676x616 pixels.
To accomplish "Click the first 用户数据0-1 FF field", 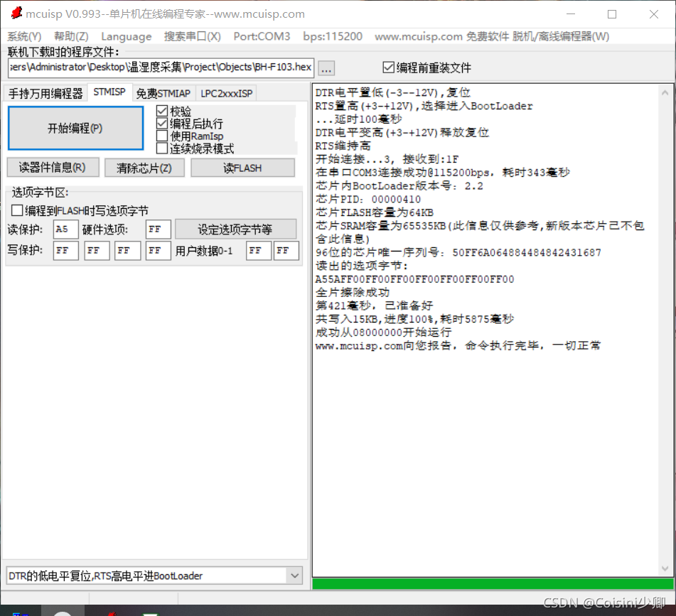I will point(259,250).
